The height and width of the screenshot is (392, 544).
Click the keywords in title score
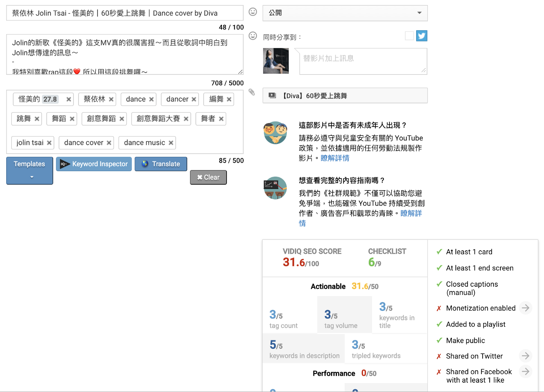[x=399, y=315]
